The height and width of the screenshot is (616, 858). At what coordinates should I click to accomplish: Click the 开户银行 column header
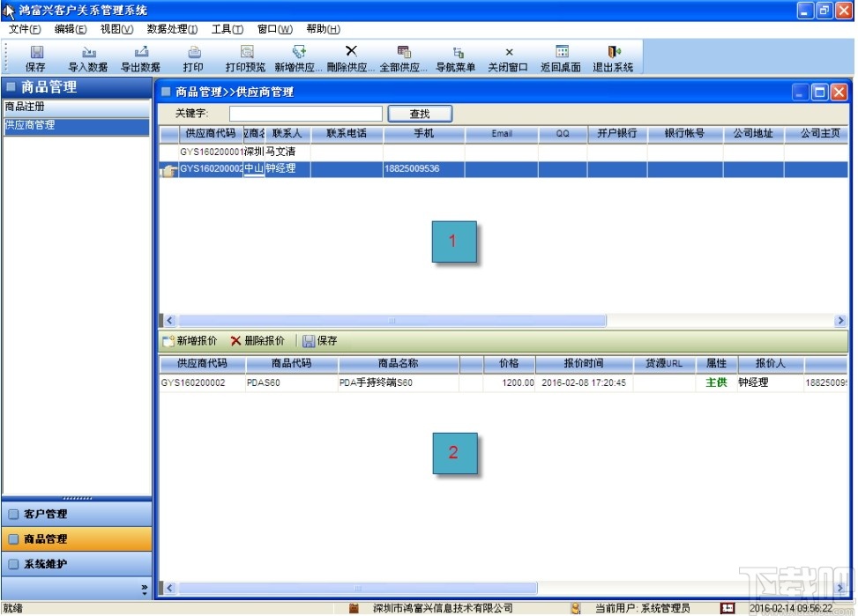point(617,133)
